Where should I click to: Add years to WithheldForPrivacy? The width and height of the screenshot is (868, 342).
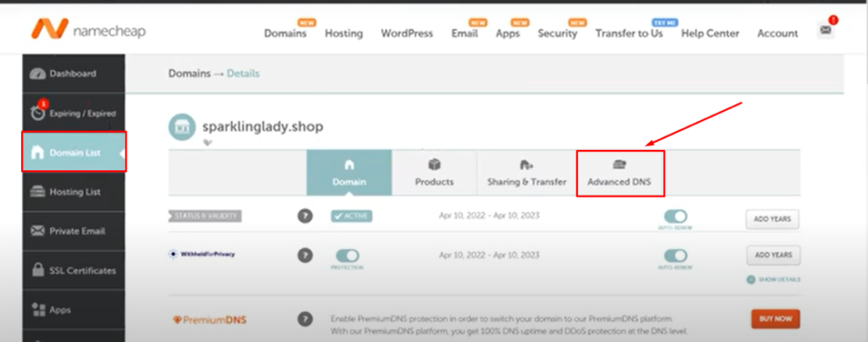click(x=773, y=256)
